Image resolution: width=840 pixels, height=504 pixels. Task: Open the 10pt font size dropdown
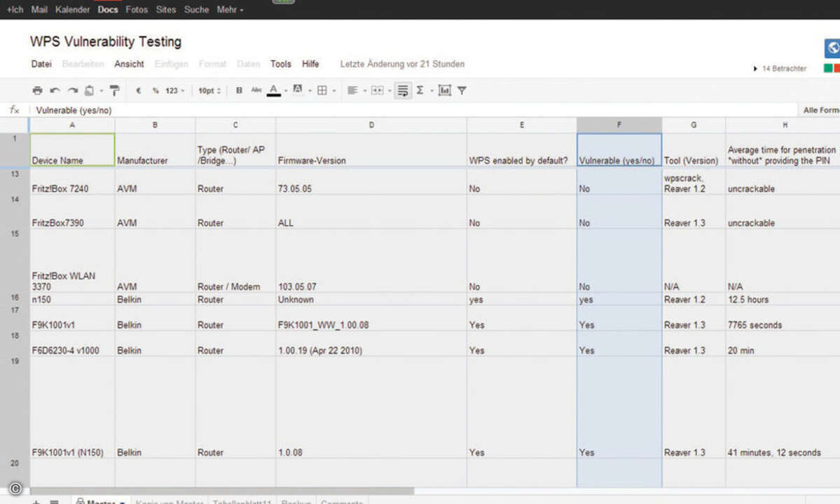coord(209,91)
